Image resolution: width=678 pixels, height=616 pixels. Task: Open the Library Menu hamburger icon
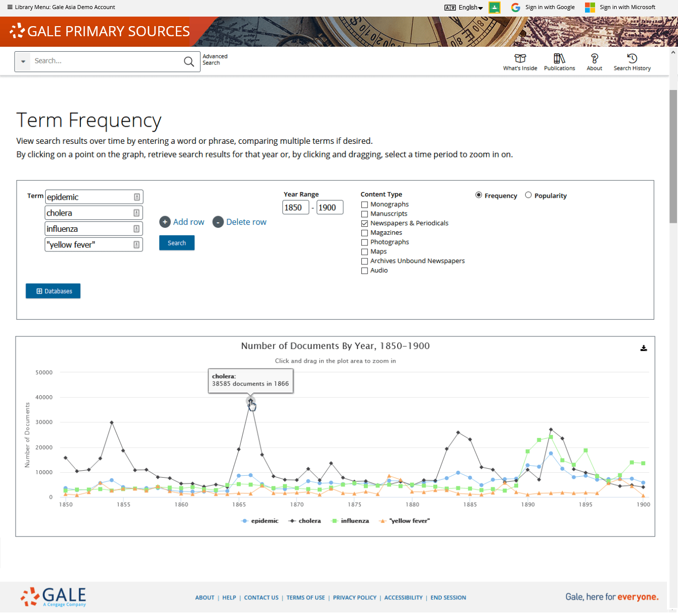(x=10, y=7)
